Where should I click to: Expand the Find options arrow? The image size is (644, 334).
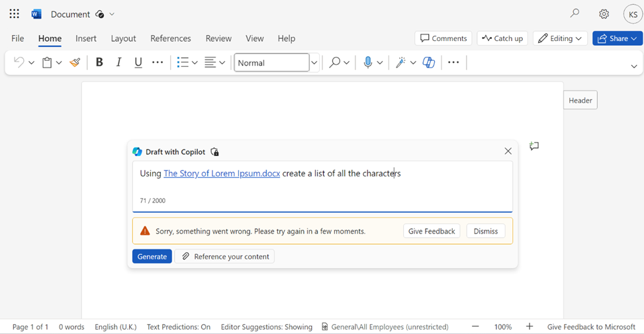point(347,63)
